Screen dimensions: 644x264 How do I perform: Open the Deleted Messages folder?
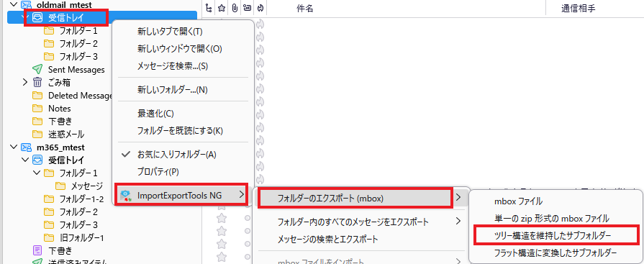point(80,96)
